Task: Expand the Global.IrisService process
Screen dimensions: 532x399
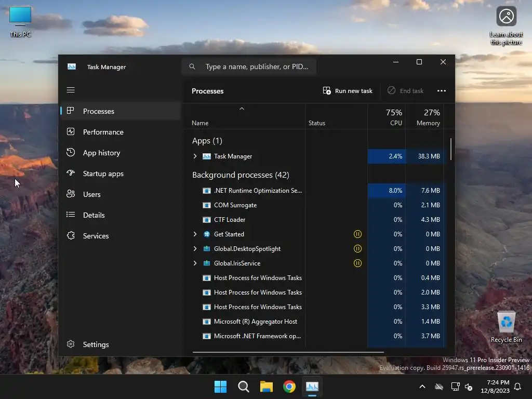Action: click(x=195, y=263)
